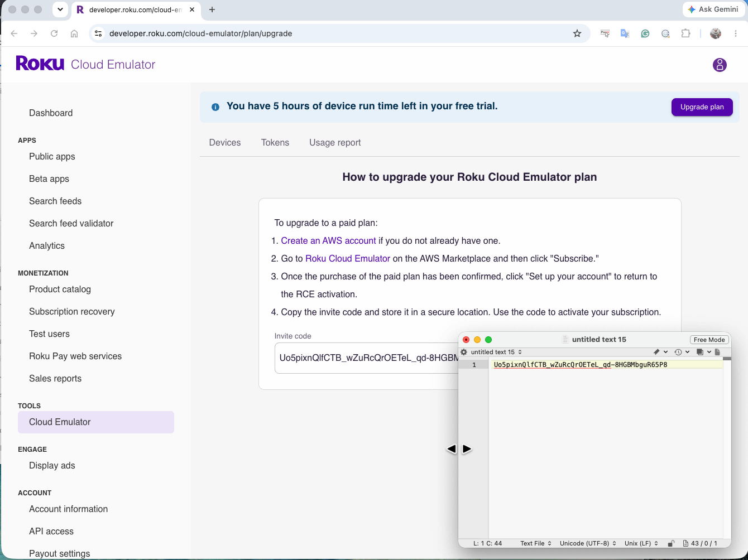Reload the page
748x560 pixels.
click(54, 33)
